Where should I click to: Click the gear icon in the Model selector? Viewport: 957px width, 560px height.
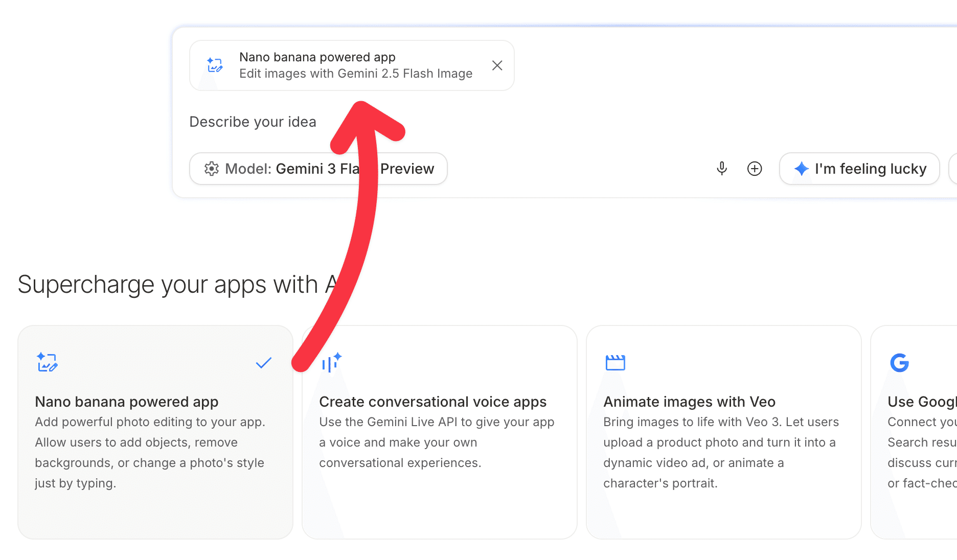coord(211,169)
